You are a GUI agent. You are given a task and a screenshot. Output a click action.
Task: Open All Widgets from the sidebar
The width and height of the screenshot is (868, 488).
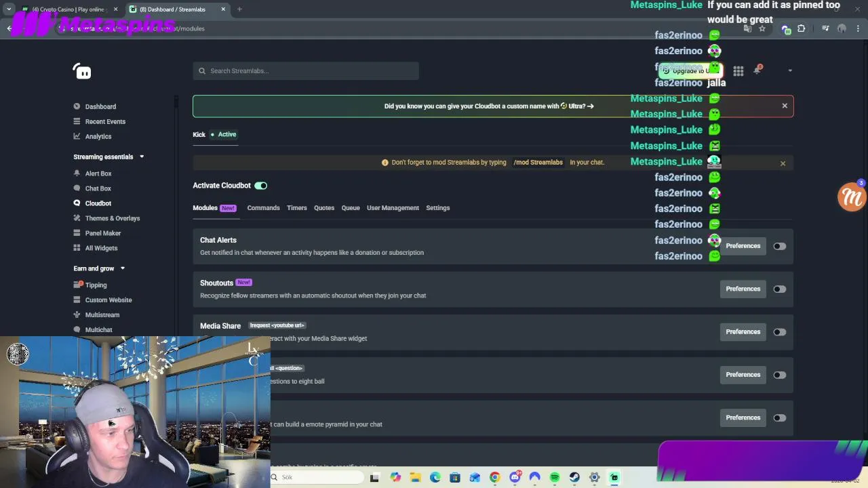coord(101,248)
